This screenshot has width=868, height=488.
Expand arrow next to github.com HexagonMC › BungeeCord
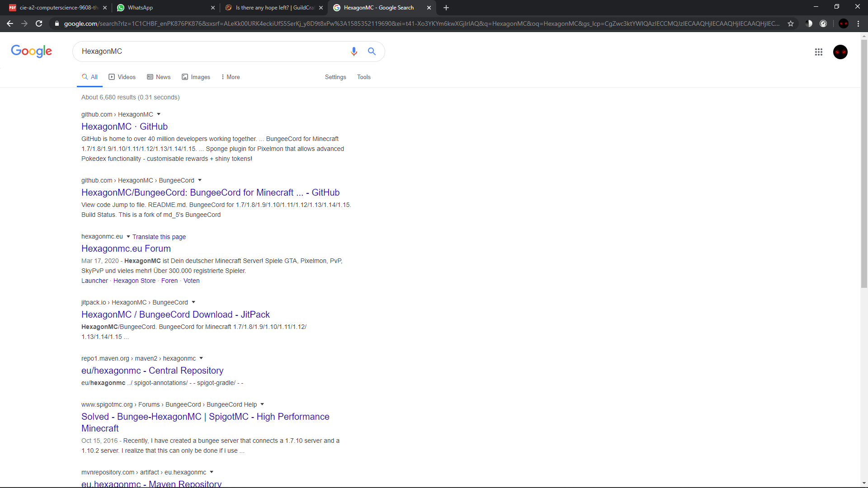(200, 180)
